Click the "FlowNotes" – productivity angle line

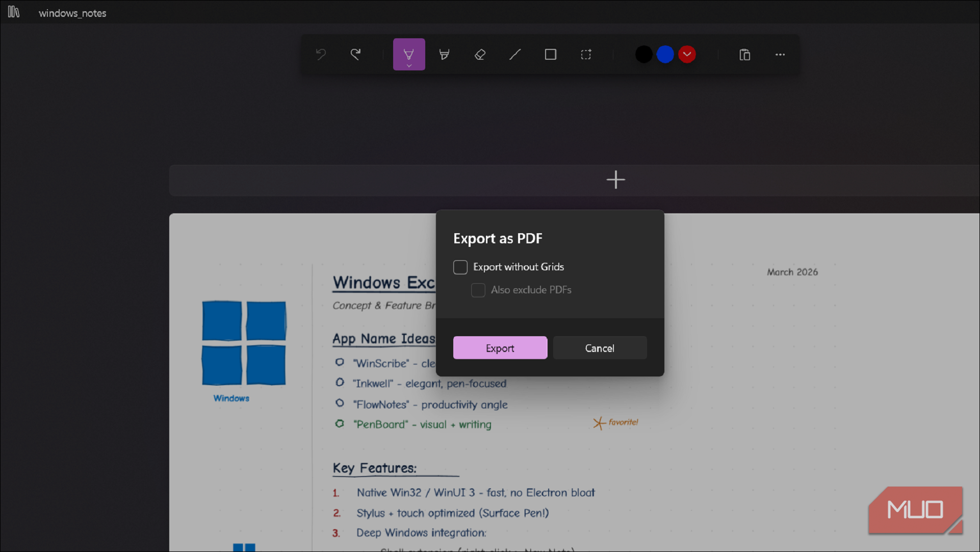430,405
